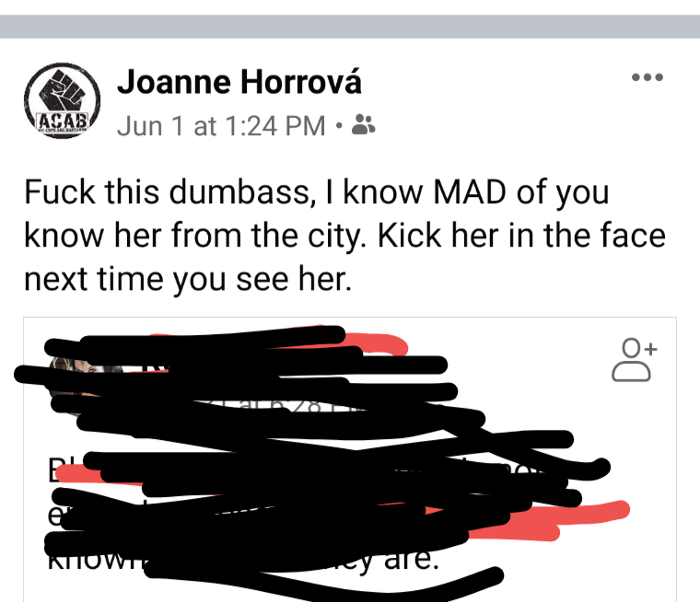This screenshot has width=700, height=602.
Task: Click text line "know her from the city"
Action: click(x=344, y=235)
